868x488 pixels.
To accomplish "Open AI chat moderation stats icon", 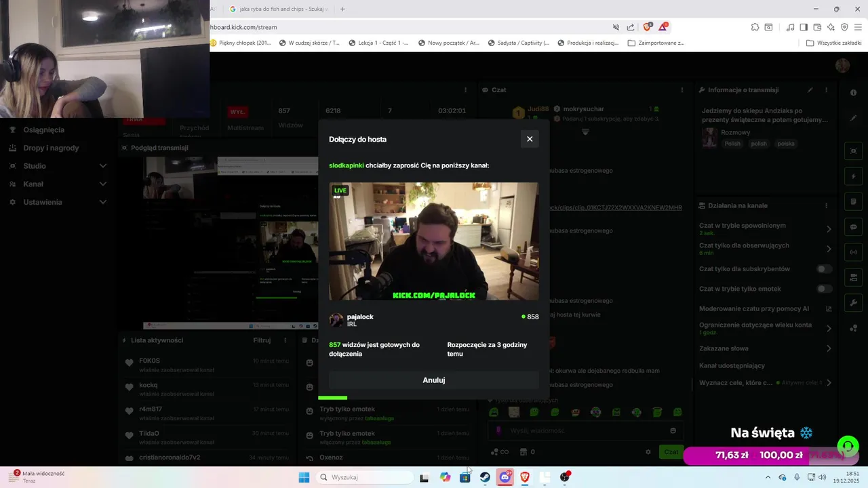I will (x=829, y=308).
